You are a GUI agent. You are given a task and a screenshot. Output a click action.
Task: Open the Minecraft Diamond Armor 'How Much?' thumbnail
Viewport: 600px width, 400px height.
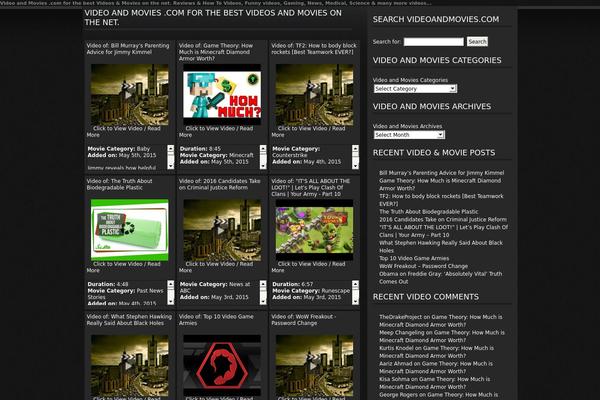pos(222,95)
